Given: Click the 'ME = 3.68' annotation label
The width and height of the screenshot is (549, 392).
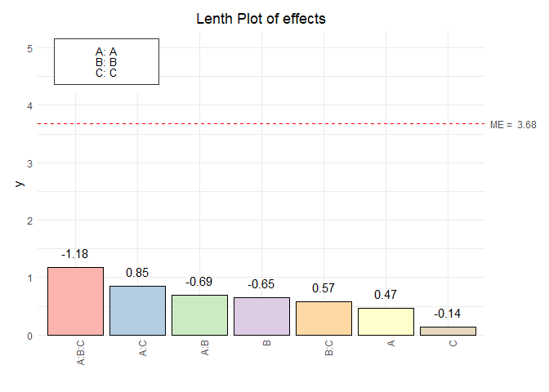Looking at the screenshot, I should coord(513,125).
